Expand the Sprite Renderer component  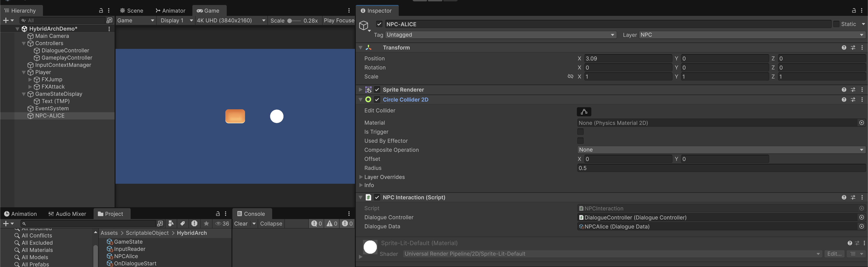coord(361,90)
